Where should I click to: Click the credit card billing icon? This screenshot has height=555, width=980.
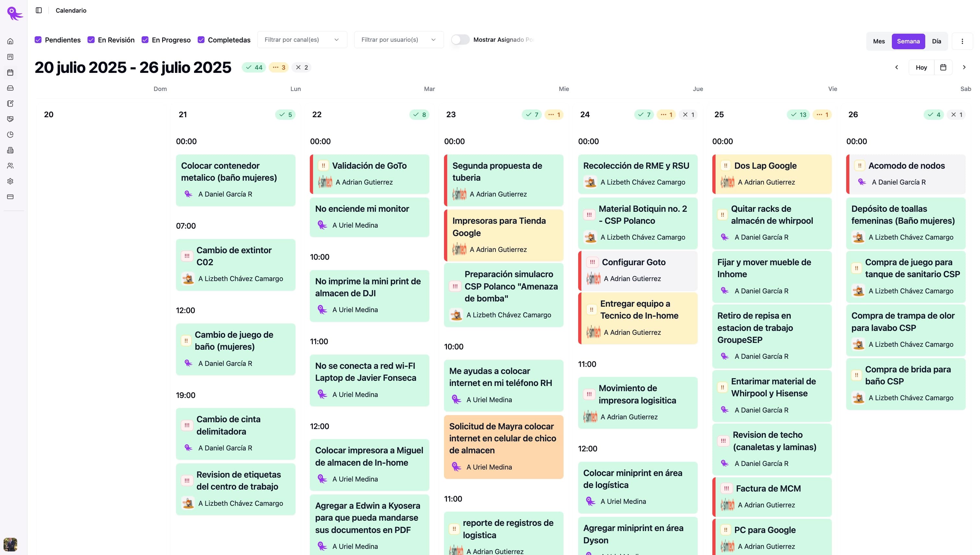10,197
